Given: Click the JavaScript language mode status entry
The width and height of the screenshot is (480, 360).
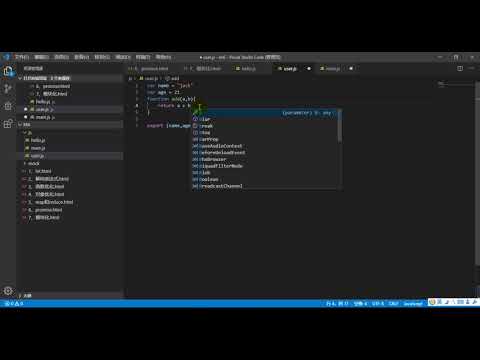Looking at the screenshot, I should 413,303.
